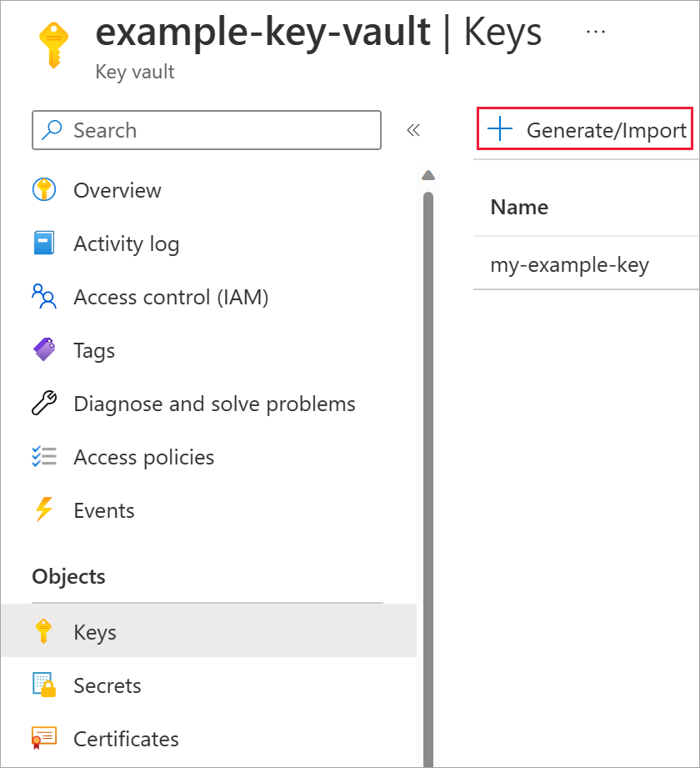The width and height of the screenshot is (700, 768).
Task: Click the Certificates ribbon icon
Action: click(44, 739)
